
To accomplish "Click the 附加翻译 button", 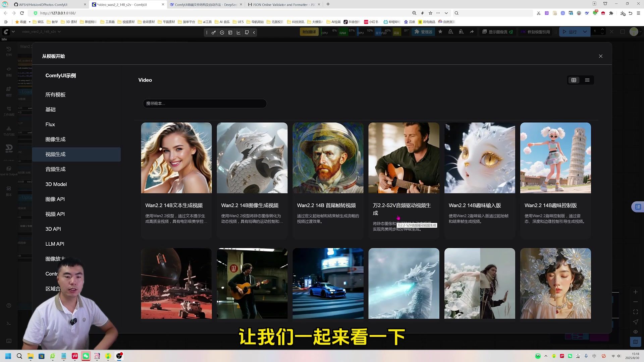I will 309,32.
